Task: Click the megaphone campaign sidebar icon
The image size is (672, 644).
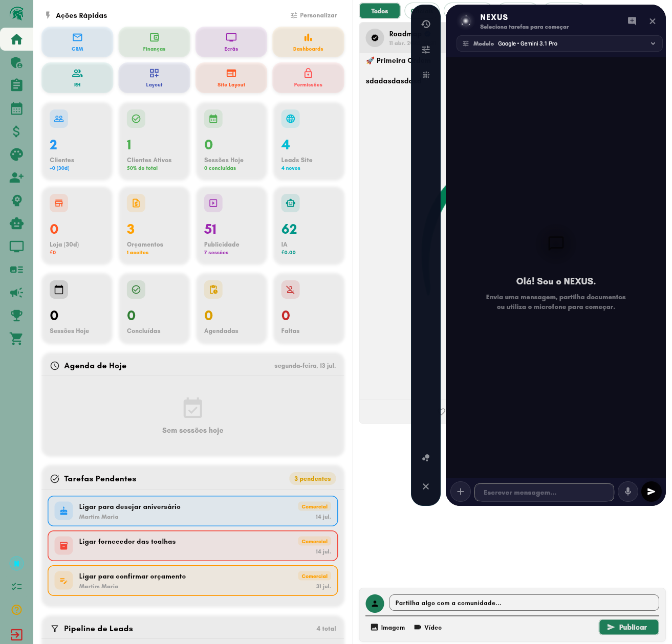Action: 16,293
